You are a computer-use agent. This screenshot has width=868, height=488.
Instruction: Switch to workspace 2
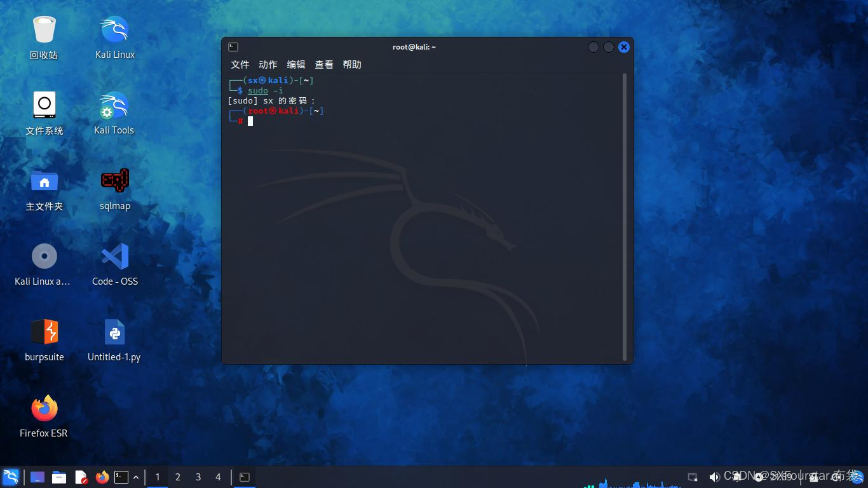[177, 477]
